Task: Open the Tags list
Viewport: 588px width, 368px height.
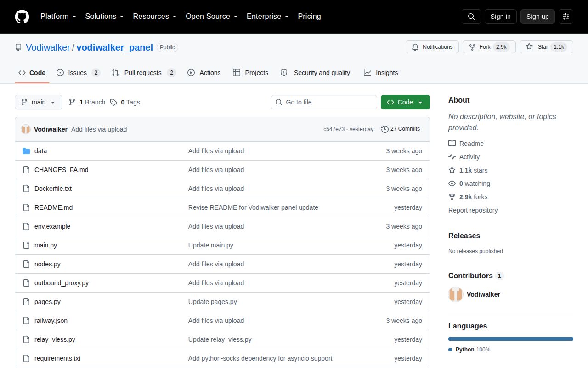Action: (x=125, y=102)
